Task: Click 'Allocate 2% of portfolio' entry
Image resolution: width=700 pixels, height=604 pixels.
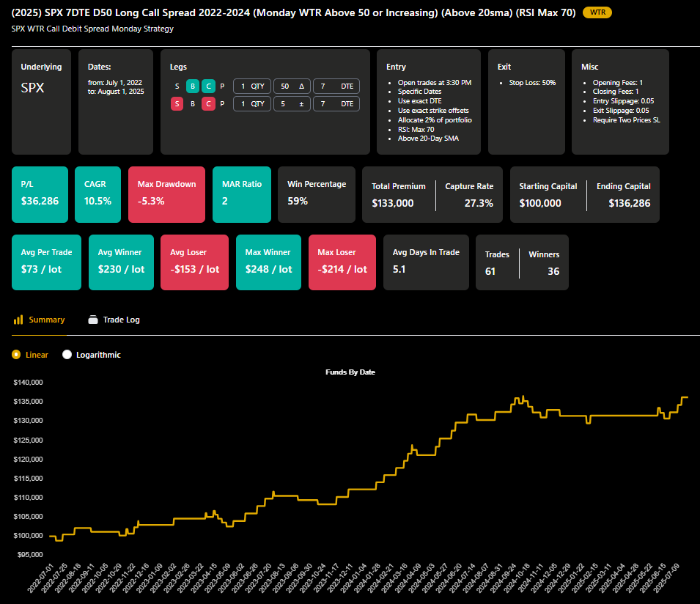Action: tap(435, 120)
